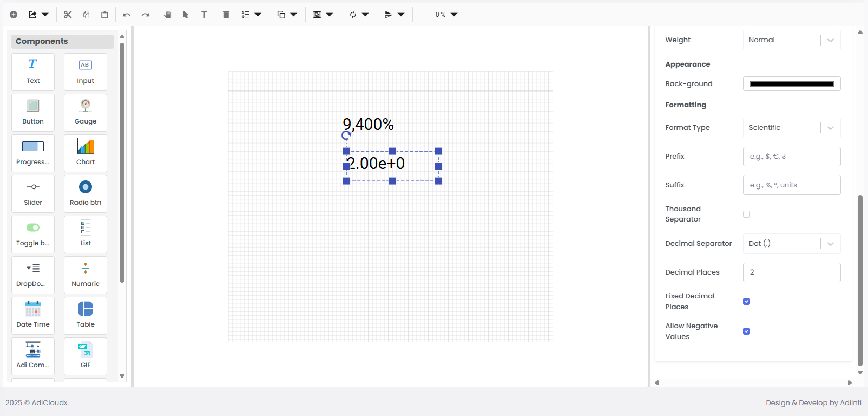Click the add new (plus) toolbar icon
Screen dimensions: 868x416
[x=14, y=15]
